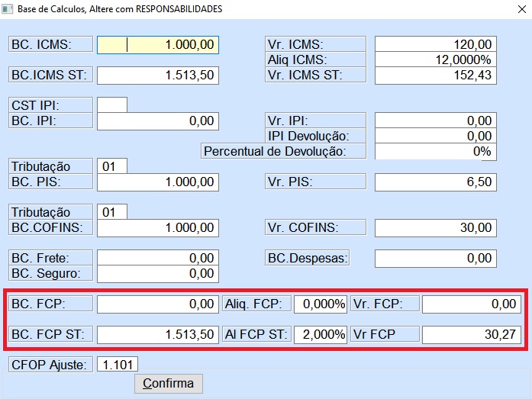Click the BC.Despesas input field

[435, 259]
